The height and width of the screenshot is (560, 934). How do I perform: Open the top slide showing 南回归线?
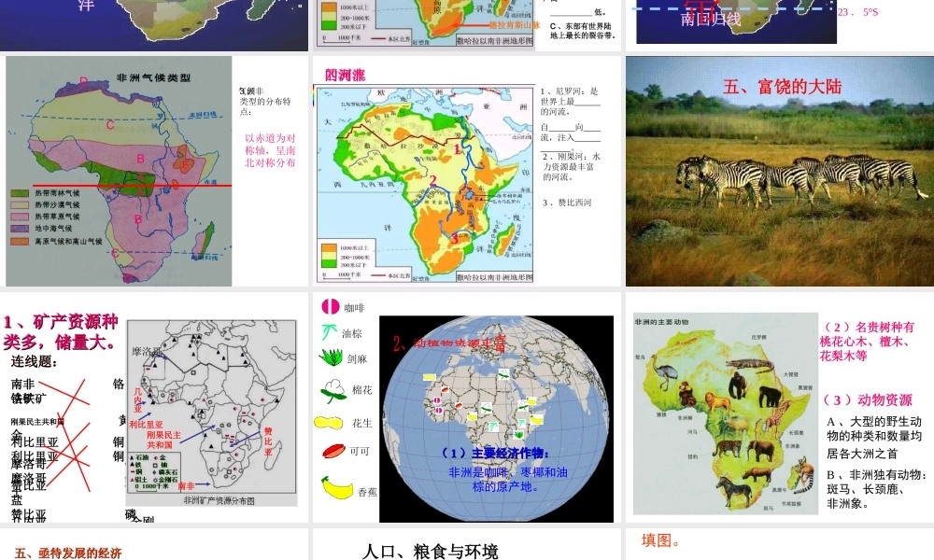(780, 25)
